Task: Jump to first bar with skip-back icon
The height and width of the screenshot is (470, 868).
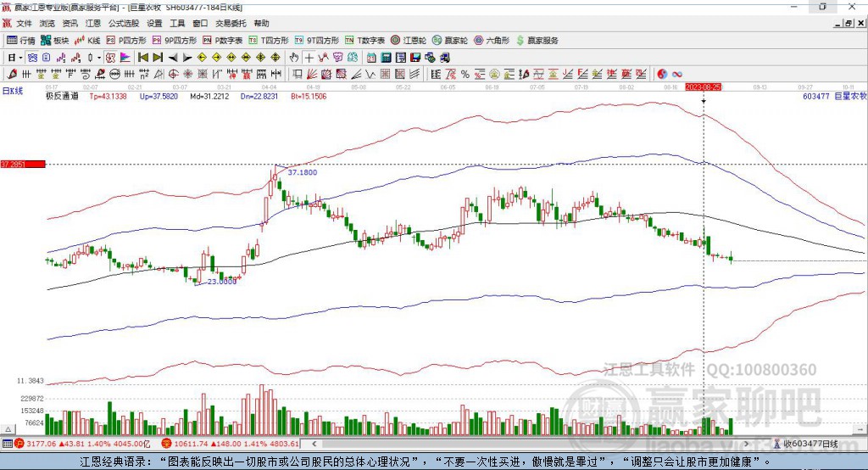Action: click(x=142, y=58)
